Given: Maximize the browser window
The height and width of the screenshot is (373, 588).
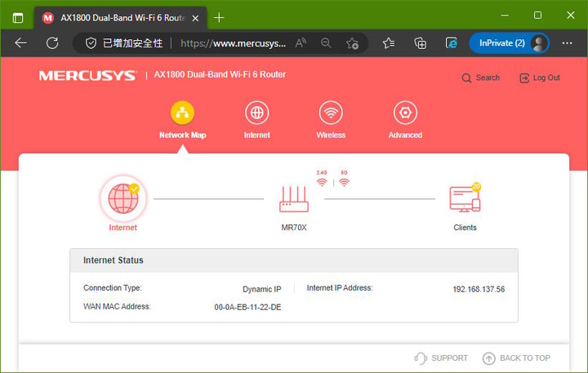Looking at the screenshot, I should 537,16.
